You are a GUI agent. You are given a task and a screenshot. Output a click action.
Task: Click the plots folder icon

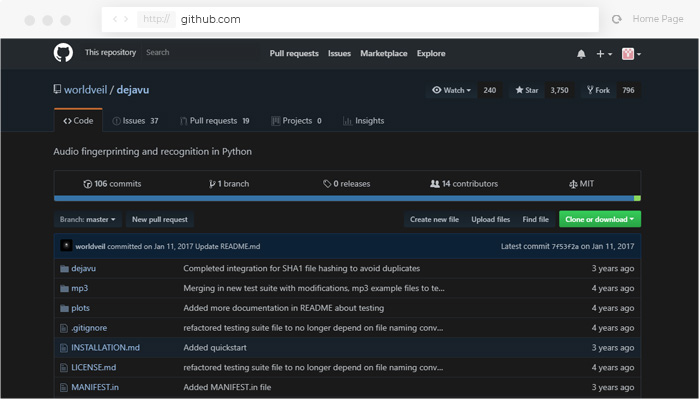tap(64, 308)
